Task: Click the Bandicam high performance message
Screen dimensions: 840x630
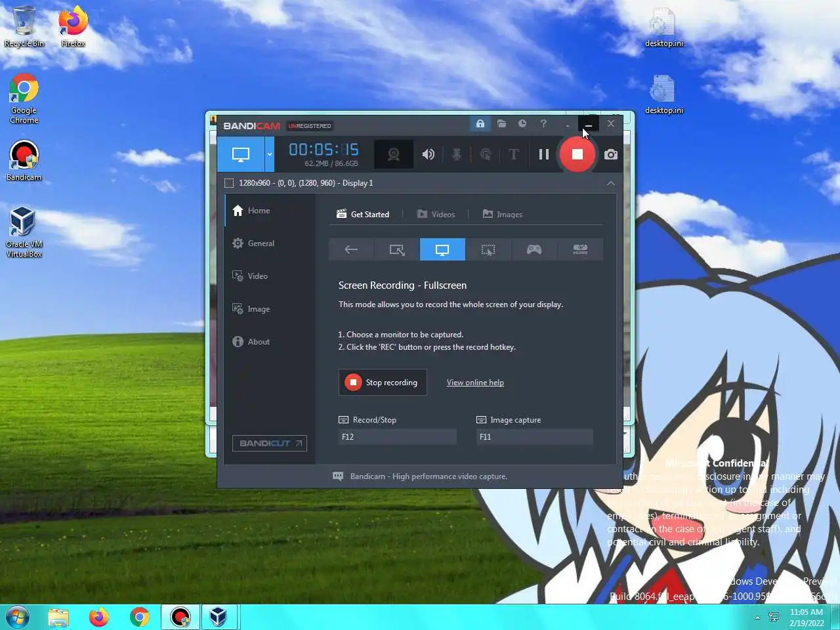Action: [429, 476]
